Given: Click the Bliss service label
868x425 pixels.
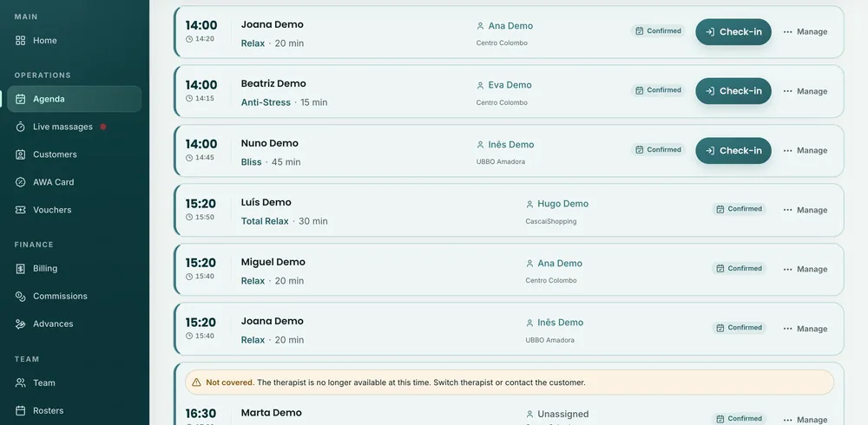Looking at the screenshot, I should [x=252, y=162].
